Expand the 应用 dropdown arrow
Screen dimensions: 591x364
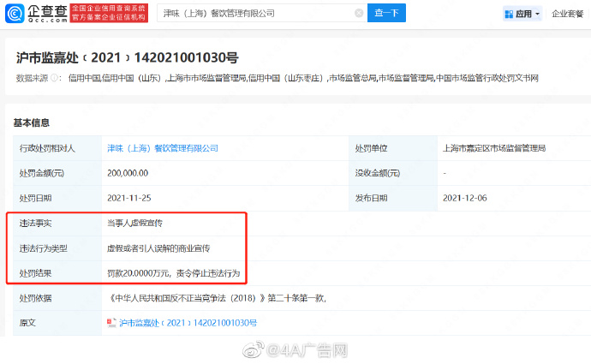click(538, 14)
